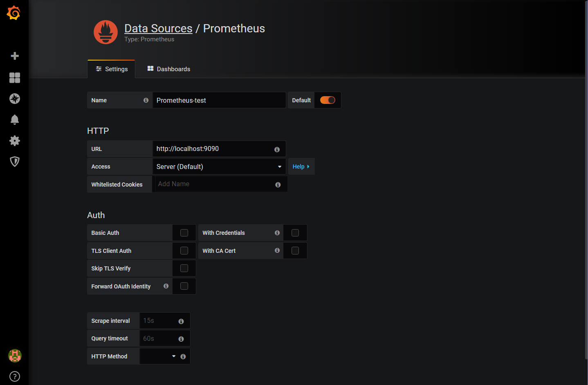Click the 'HTTP' section heading

click(x=98, y=131)
